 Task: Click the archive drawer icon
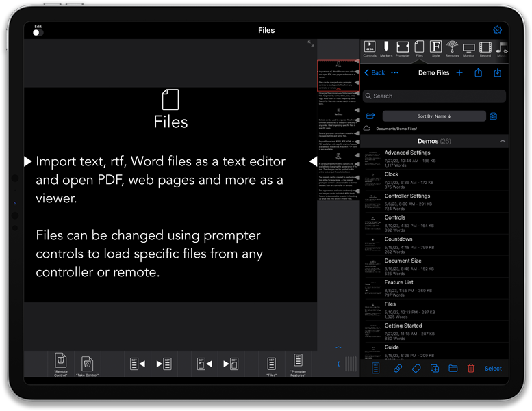[x=493, y=116]
